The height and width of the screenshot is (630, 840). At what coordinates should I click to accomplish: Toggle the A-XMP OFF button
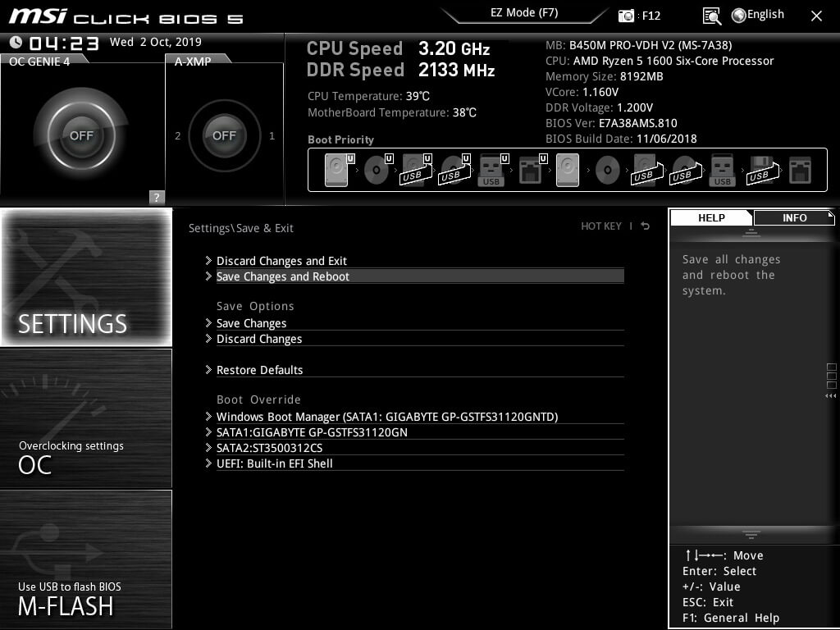click(x=224, y=135)
